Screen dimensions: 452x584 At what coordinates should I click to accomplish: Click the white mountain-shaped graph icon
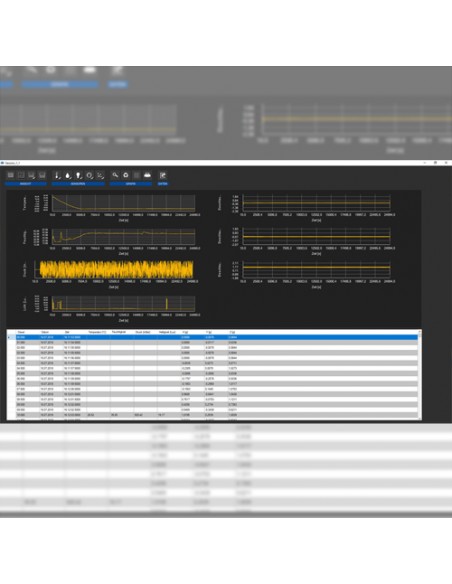[147, 175]
